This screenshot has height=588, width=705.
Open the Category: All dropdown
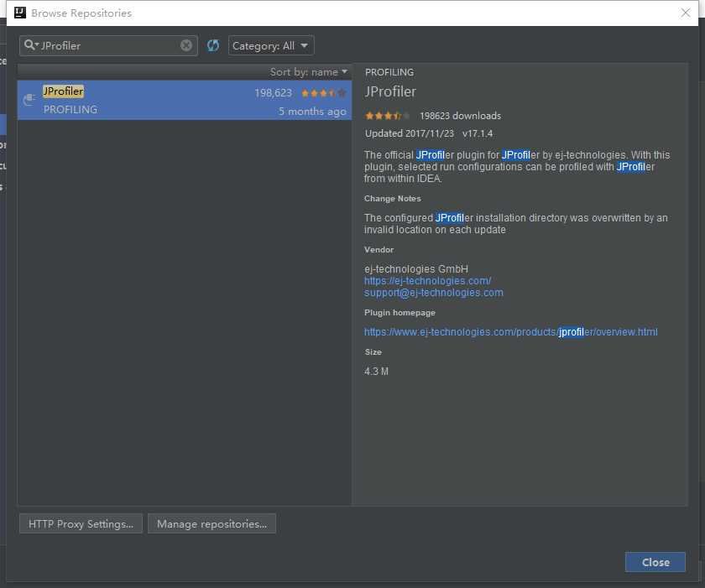pos(271,45)
